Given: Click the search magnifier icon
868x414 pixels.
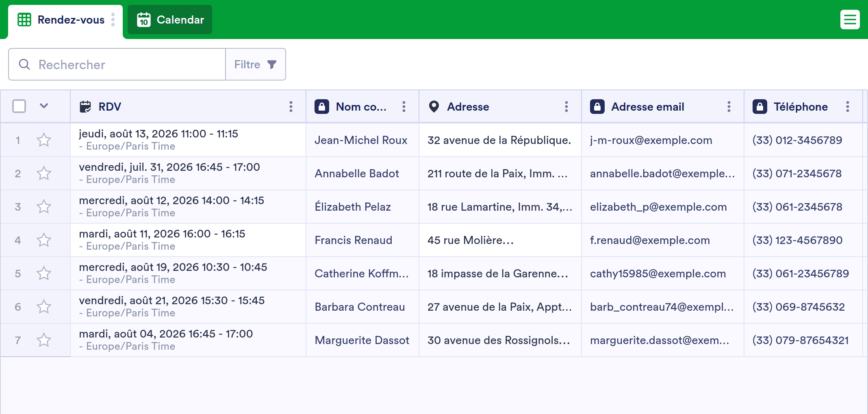Looking at the screenshot, I should click(24, 64).
